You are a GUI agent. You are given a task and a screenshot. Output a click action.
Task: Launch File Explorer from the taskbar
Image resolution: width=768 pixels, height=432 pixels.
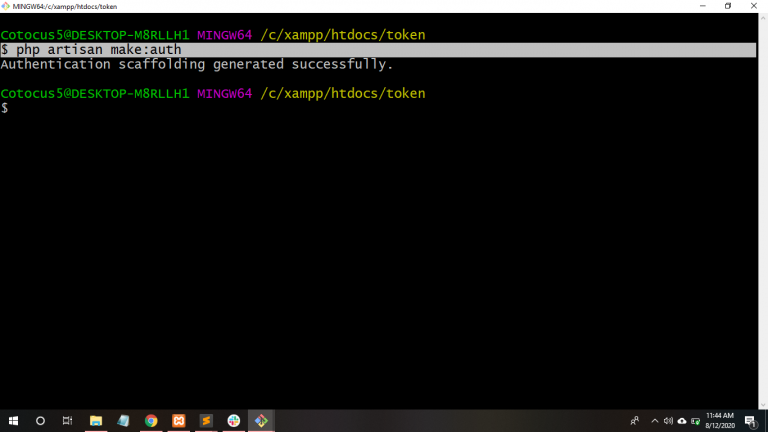[x=96, y=421]
